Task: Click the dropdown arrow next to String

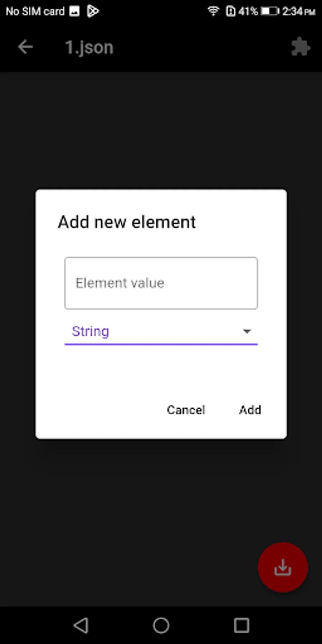Action: coord(247,331)
